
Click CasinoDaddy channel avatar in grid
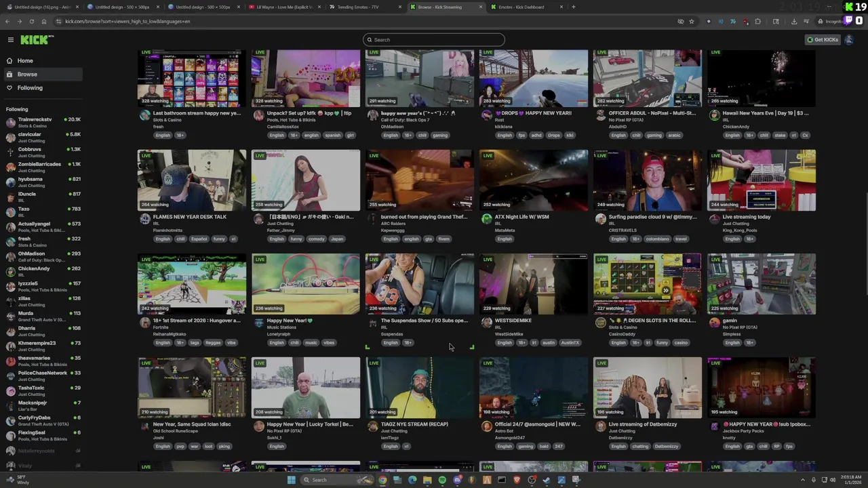[x=600, y=323]
